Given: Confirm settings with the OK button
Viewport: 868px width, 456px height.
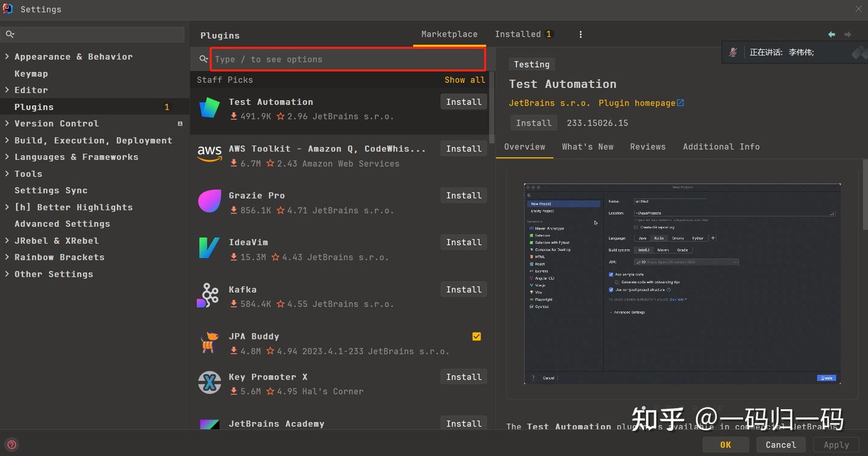Looking at the screenshot, I should [x=726, y=445].
